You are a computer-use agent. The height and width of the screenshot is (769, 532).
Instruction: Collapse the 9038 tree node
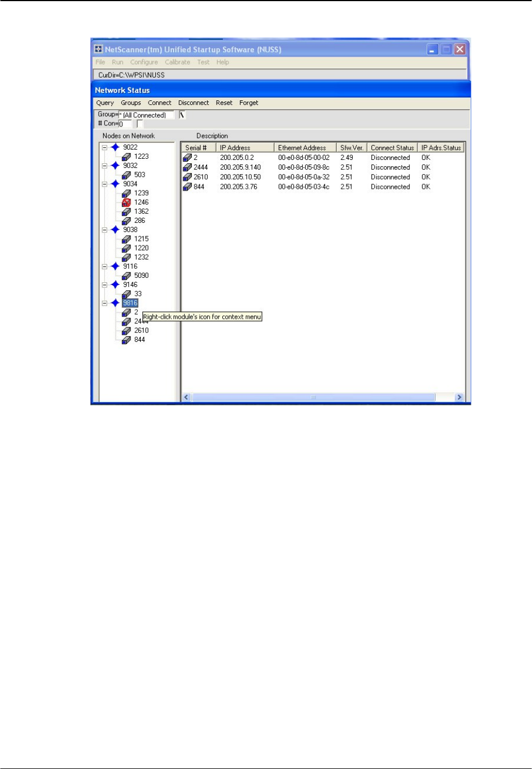[x=104, y=230]
